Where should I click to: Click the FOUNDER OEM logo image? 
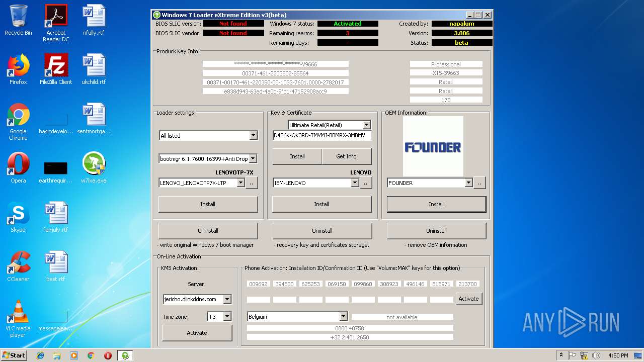pos(433,146)
